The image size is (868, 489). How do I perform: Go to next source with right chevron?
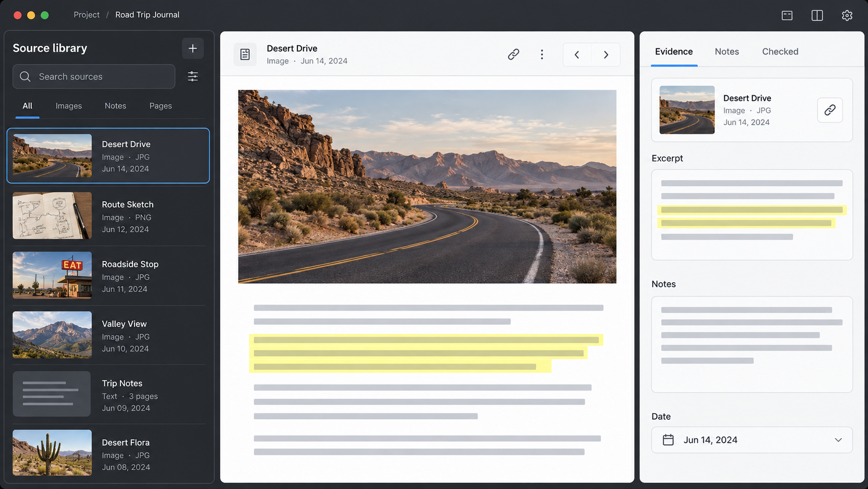(606, 55)
